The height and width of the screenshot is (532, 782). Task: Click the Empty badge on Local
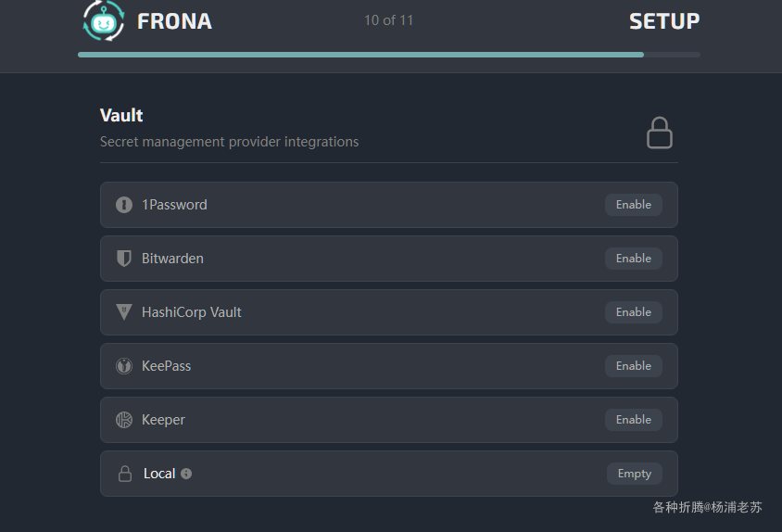(635, 474)
